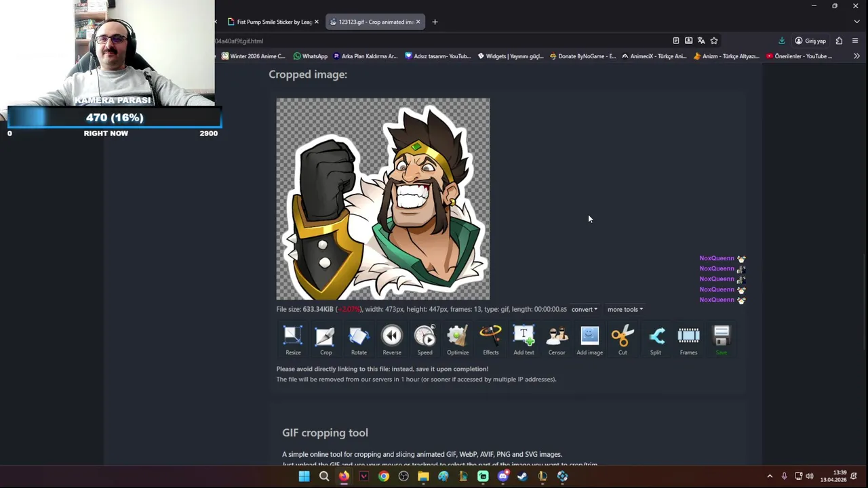
Task: Open File Explorer from the taskbar
Action: (423, 476)
